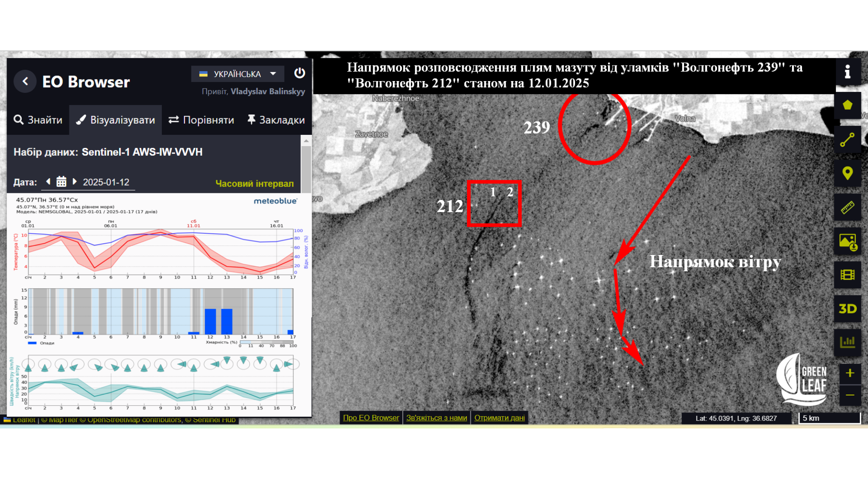The width and height of the screenshot is (868, 477).
Task: Switch to the Візуалізувати tab
Action: 115,120
